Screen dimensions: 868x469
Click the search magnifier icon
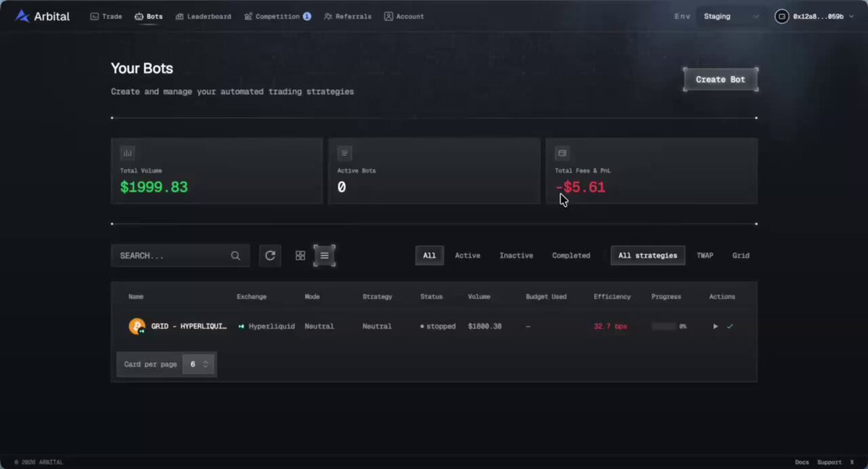click(235, 255)
